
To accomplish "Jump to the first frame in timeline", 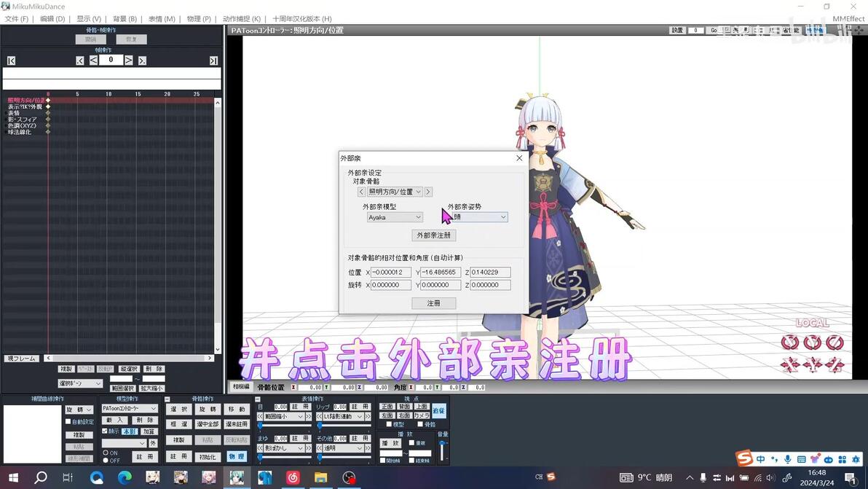I will 11,60.
